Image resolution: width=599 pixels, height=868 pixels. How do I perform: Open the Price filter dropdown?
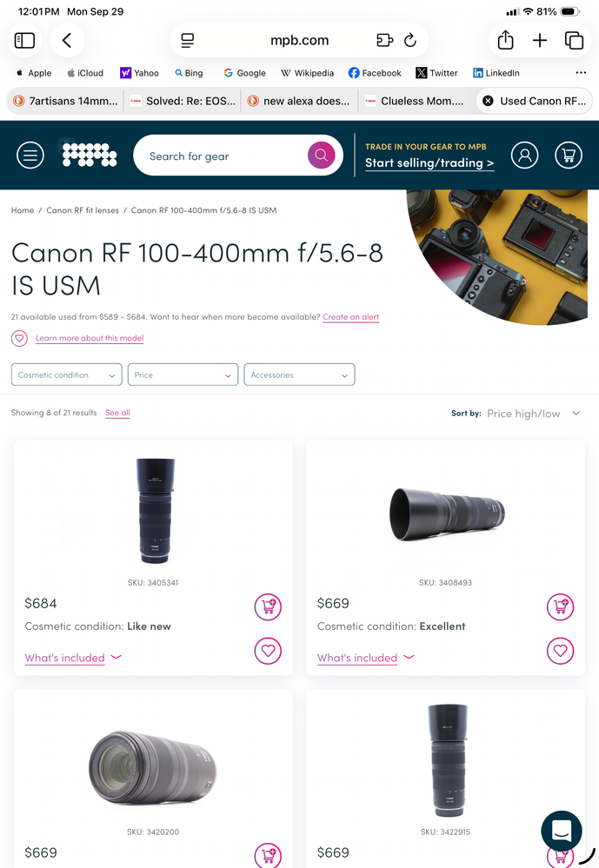(x=183, y=374)
